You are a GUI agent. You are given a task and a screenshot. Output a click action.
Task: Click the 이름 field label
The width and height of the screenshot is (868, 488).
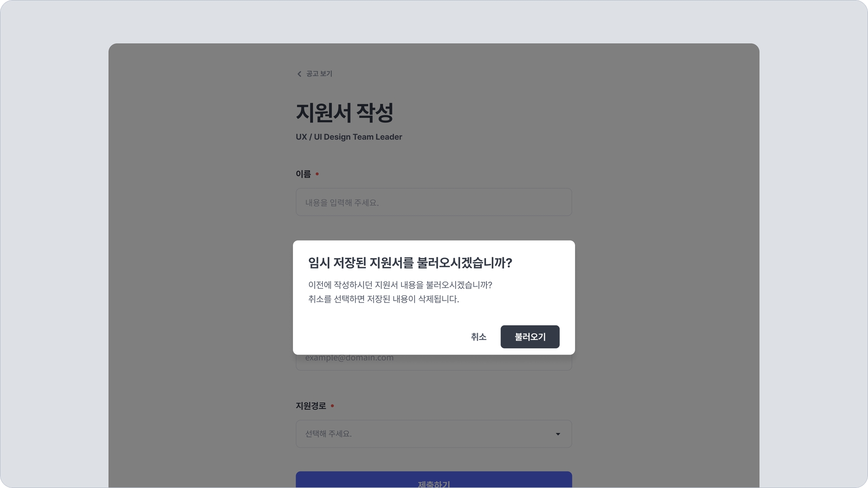[303, 174]
